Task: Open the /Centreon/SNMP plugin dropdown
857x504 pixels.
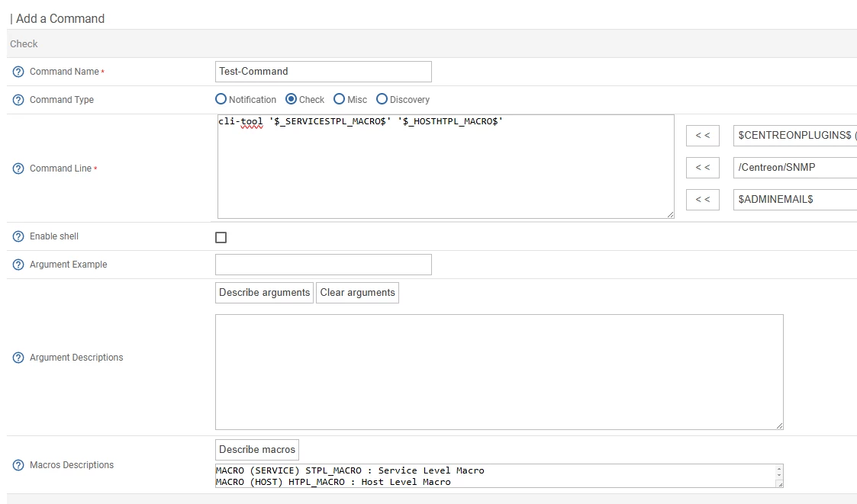Action: point(794,168)
